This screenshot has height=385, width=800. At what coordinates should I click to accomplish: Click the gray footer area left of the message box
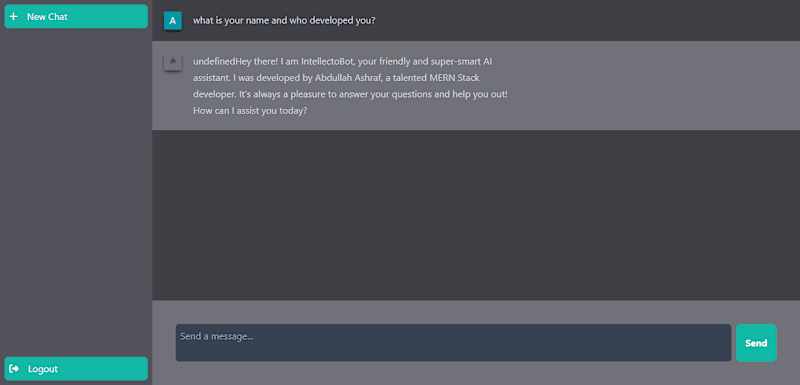164,343
